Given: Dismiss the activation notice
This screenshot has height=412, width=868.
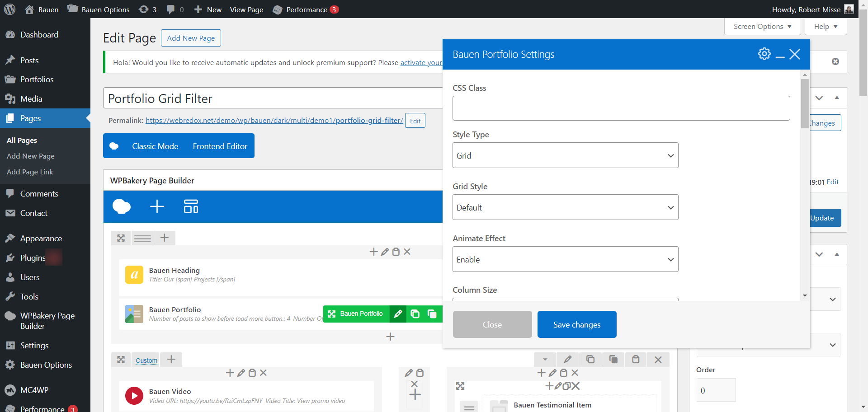Looking at the screenshot, I should 835,61.
